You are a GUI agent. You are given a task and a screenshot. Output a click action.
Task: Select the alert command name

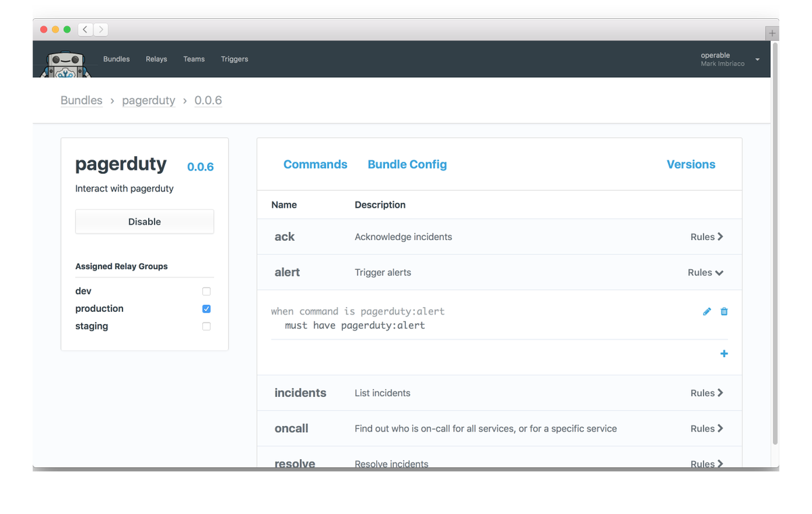pos(287,273)
